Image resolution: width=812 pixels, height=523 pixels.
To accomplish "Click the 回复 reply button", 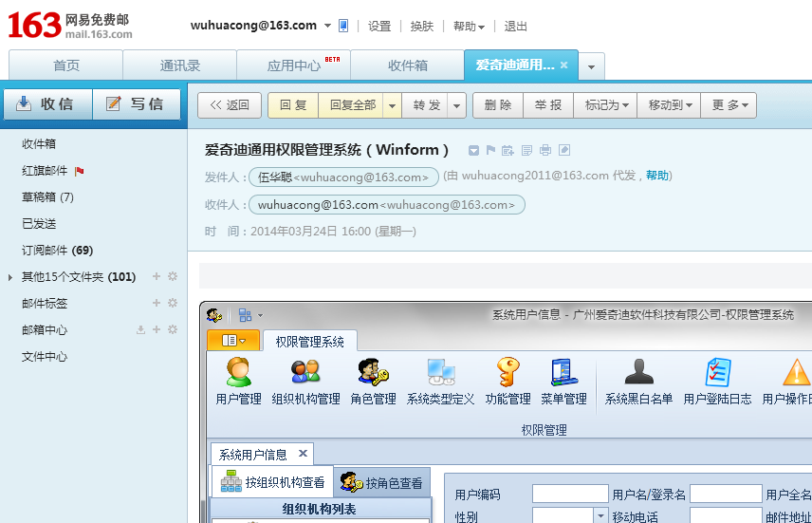I will coord(293,105).
